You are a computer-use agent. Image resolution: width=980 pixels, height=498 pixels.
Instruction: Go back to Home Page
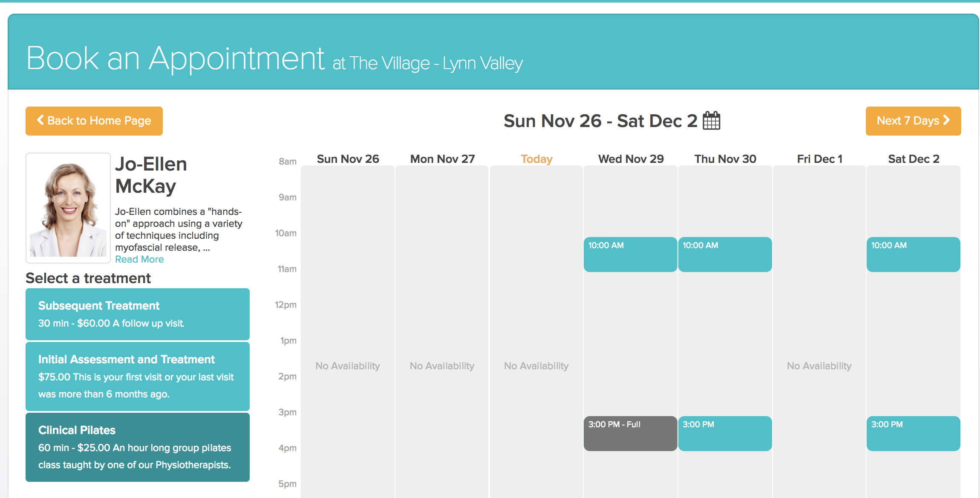pyautogui.click(x=94, y=121)
